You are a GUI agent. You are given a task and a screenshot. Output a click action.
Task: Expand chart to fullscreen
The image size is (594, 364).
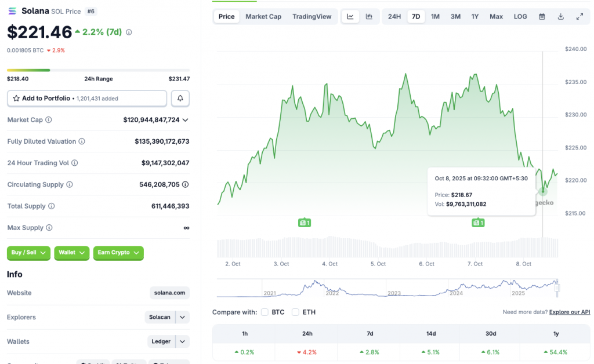click(579, 17)
